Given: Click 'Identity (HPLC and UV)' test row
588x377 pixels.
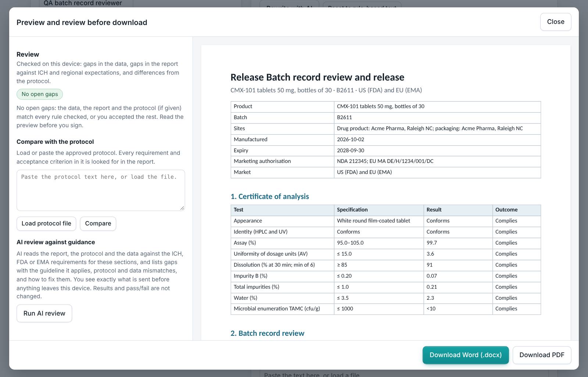Looking at the screenshot, I should [x=386, y=232].
